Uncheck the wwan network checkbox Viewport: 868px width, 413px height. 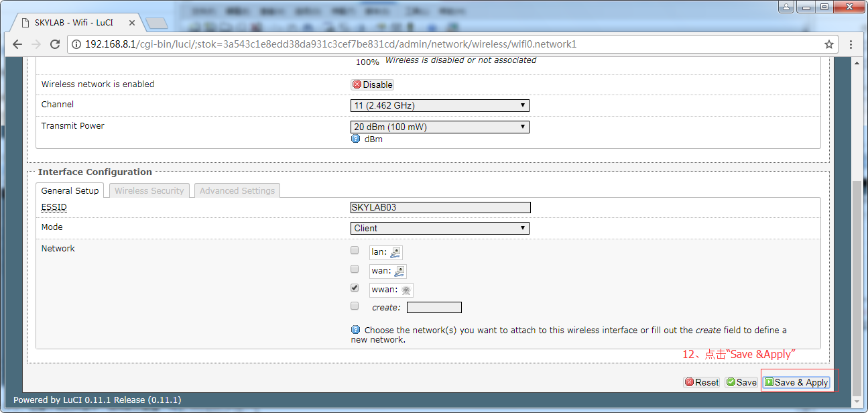[x=355, y=288]
